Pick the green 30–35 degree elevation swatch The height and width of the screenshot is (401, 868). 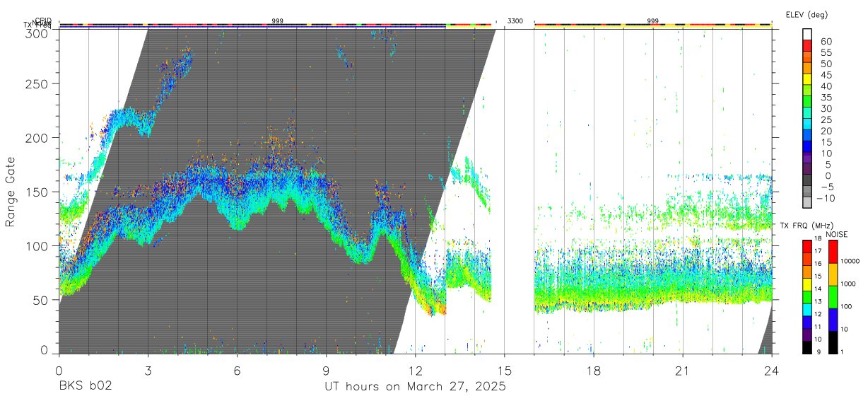[807, 103]
